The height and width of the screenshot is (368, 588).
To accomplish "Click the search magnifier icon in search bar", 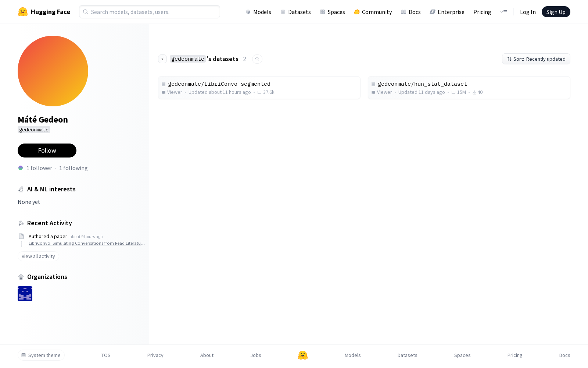I will 86,12.
